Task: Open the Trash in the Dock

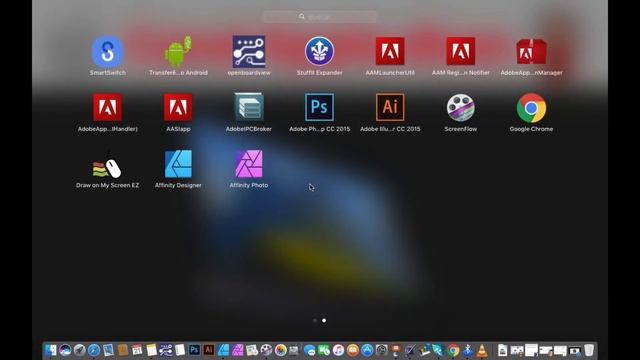Action: click(x=589, y=350)
